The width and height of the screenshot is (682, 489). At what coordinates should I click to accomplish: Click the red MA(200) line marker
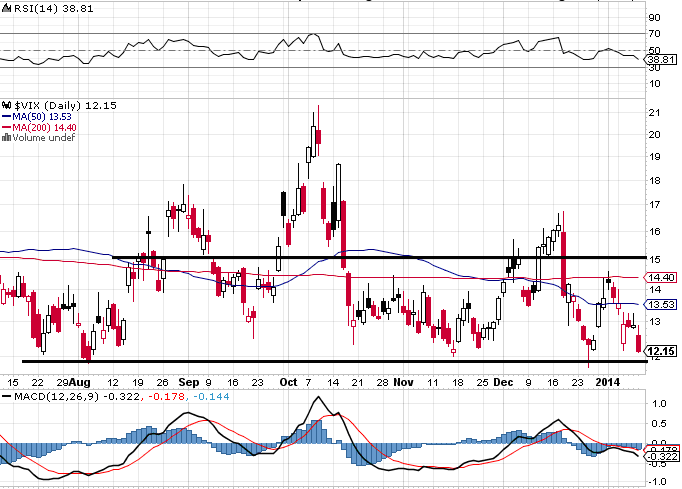(7, 127)
